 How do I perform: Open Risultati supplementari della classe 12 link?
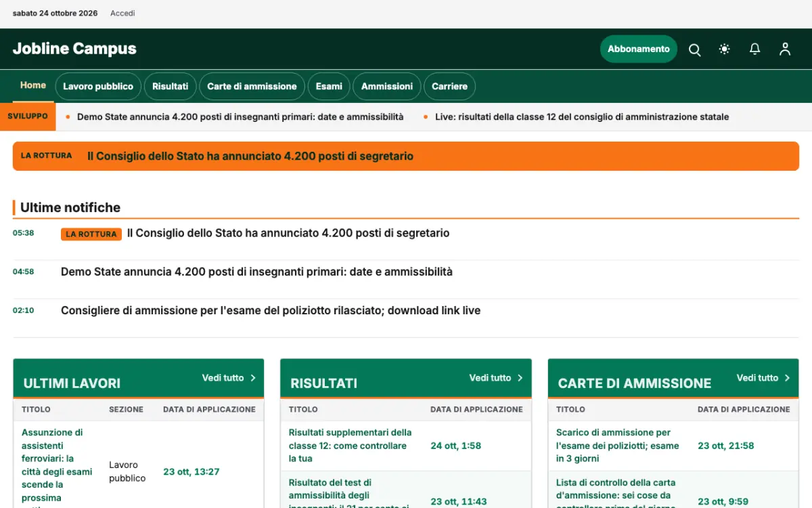pos(351,446)
